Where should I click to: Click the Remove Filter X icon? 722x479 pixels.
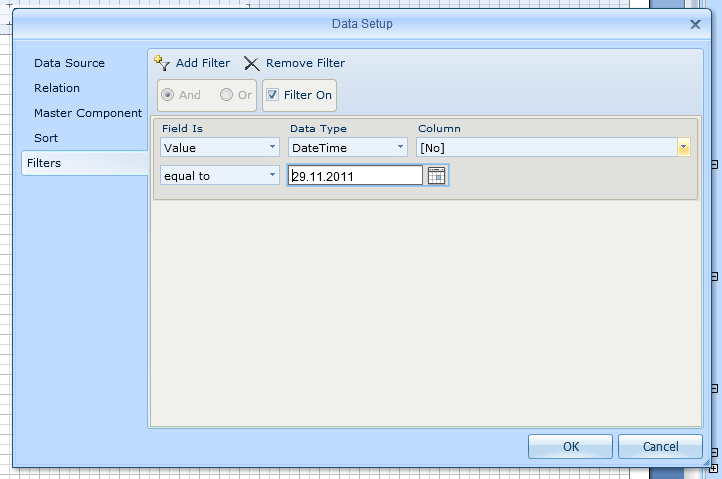251,64
